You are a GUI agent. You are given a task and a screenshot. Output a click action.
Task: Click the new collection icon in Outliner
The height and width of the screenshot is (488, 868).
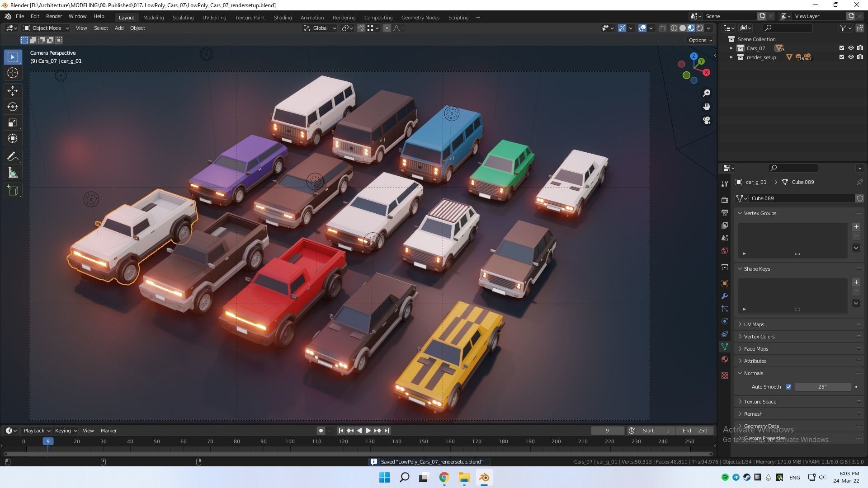coord(859,28)
